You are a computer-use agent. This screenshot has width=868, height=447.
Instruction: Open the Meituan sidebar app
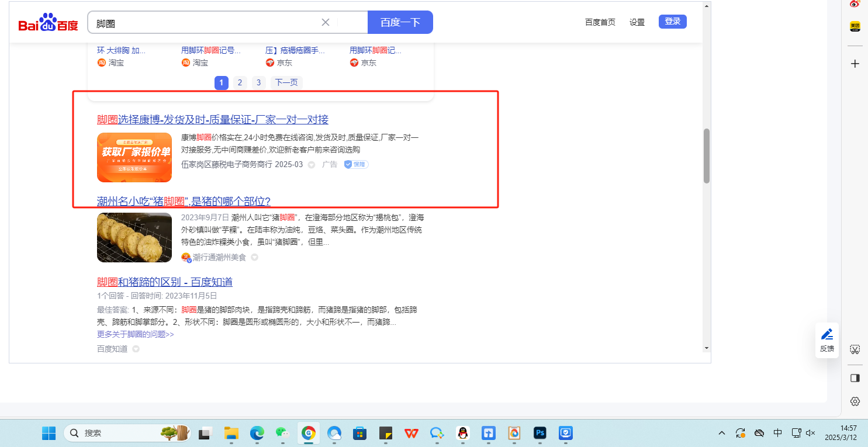[855, 26]
